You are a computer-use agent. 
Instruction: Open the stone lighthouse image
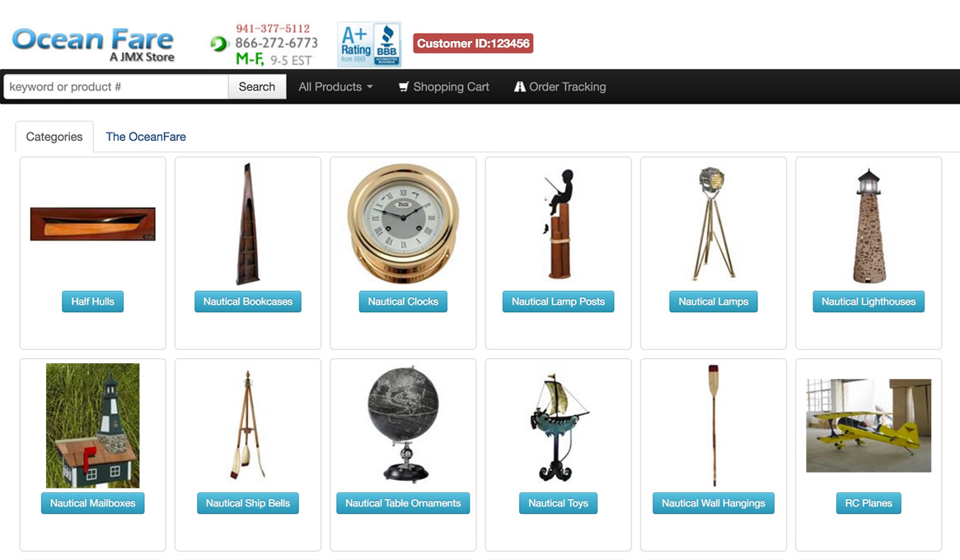[869, 225]
